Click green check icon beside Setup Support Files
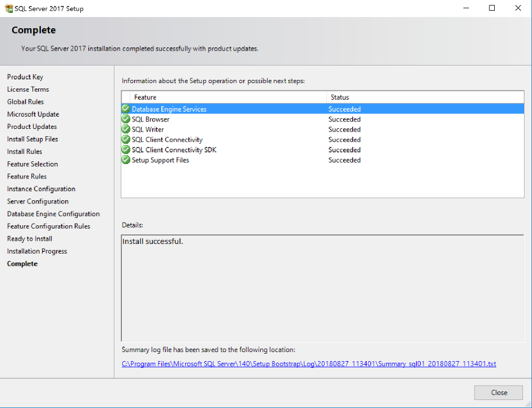 tap(126, 160)
